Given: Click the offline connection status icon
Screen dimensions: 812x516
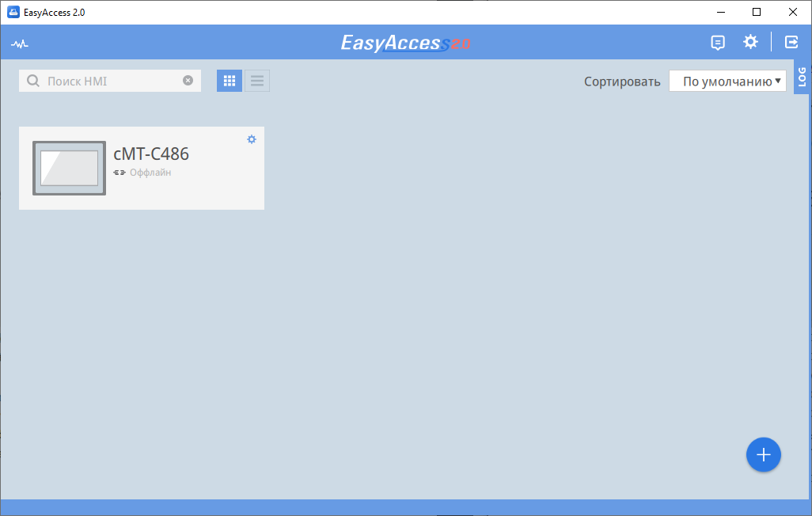Looking at the screenshot, I should 119,173.
